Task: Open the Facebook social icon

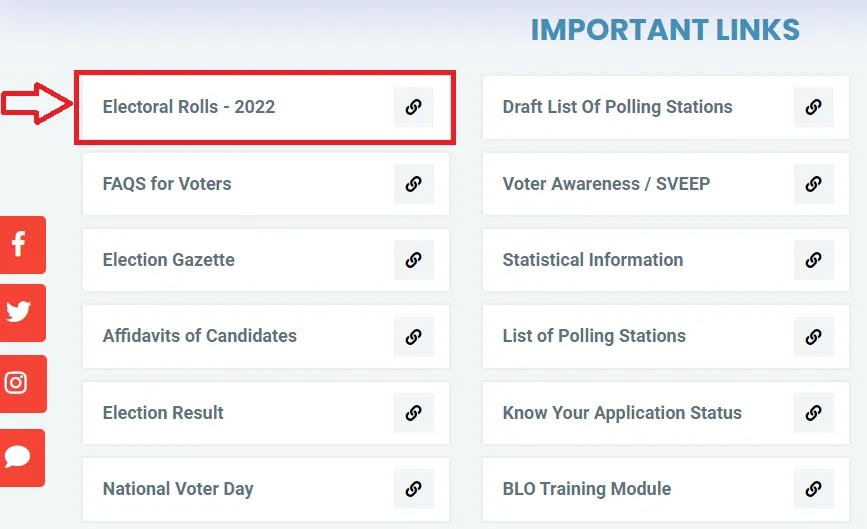Action: click(x=22, y=245)
